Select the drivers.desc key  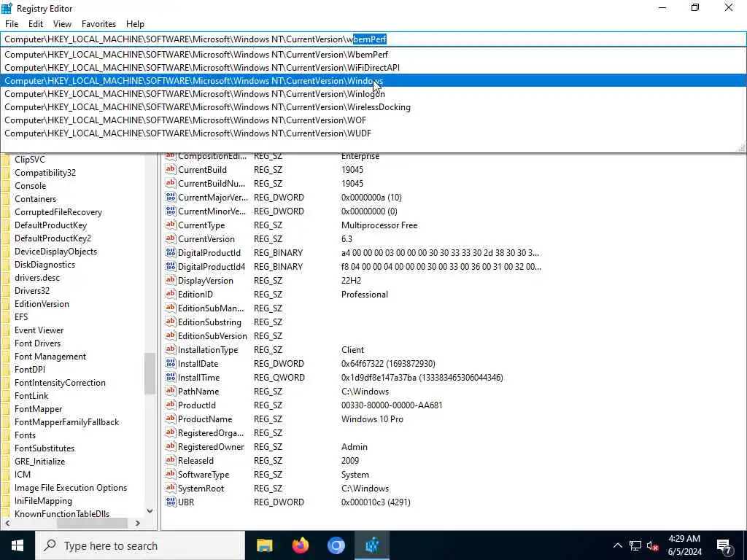point(37,278)
